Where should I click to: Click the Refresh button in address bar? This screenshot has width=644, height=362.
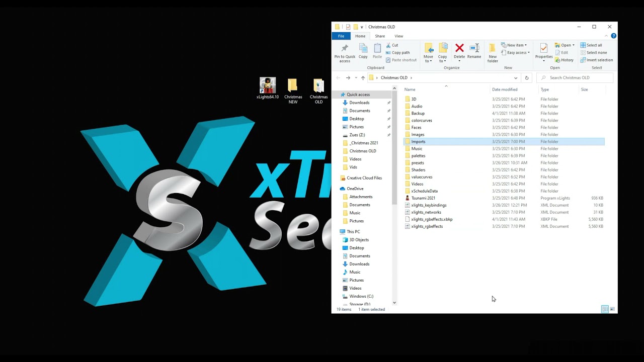click(527, 78)
